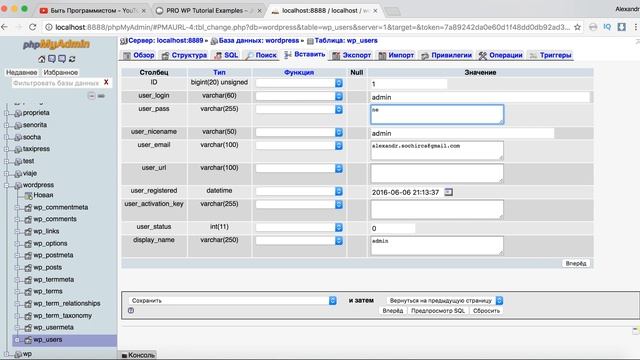The height and width of the screenshot is (360, 640).
Task: Open the Импорт tab
Action: tap(396, 55)
